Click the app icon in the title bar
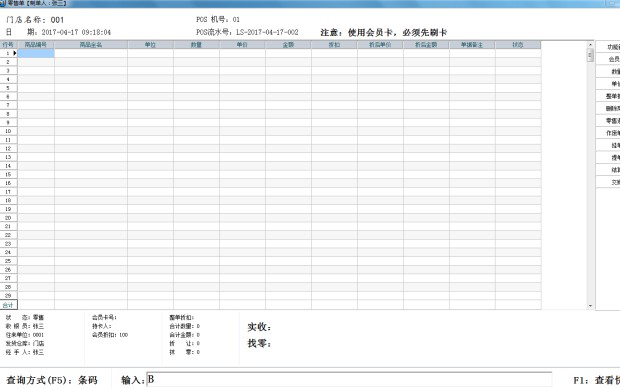The width and height of the screenshot is (620, 388). point(3,3)
